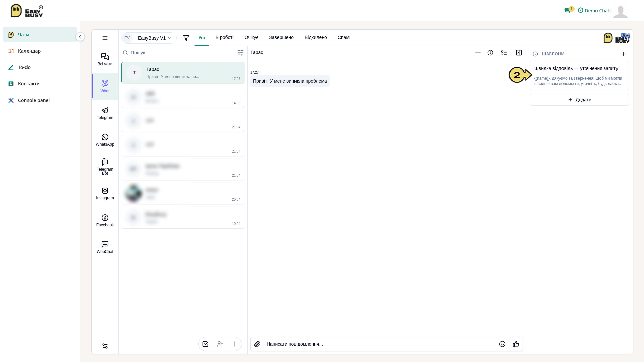The width and height of the screenshot is (644, 362).
Task: Switch to Усі tab
Action: (202, 38)
